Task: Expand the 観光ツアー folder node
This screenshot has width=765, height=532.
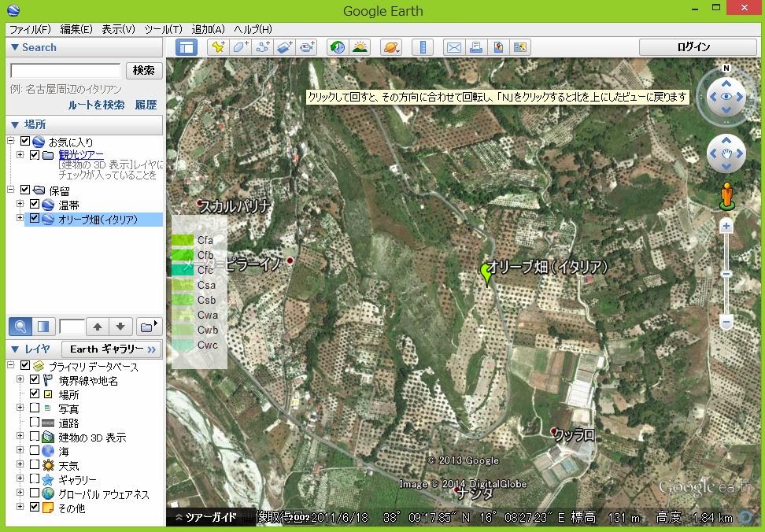Action: 20,155
